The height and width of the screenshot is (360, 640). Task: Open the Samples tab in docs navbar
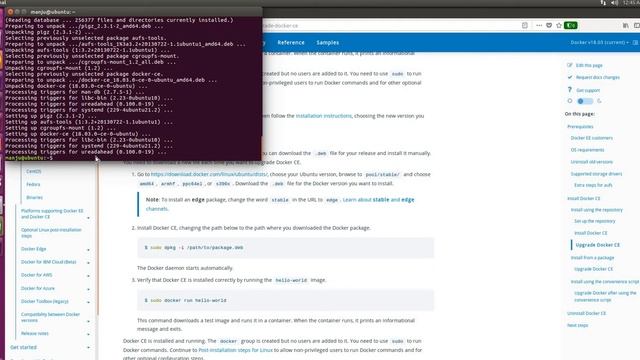(327, 42)
